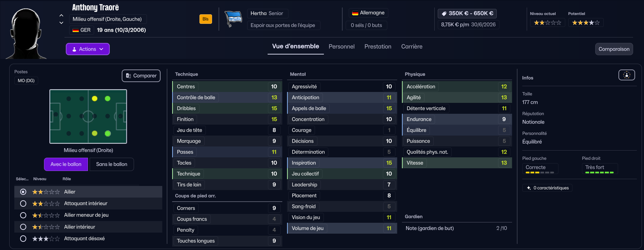
Task: Click the player silhouette portrait
Action: pyautogui.click(x=26, y=33)
